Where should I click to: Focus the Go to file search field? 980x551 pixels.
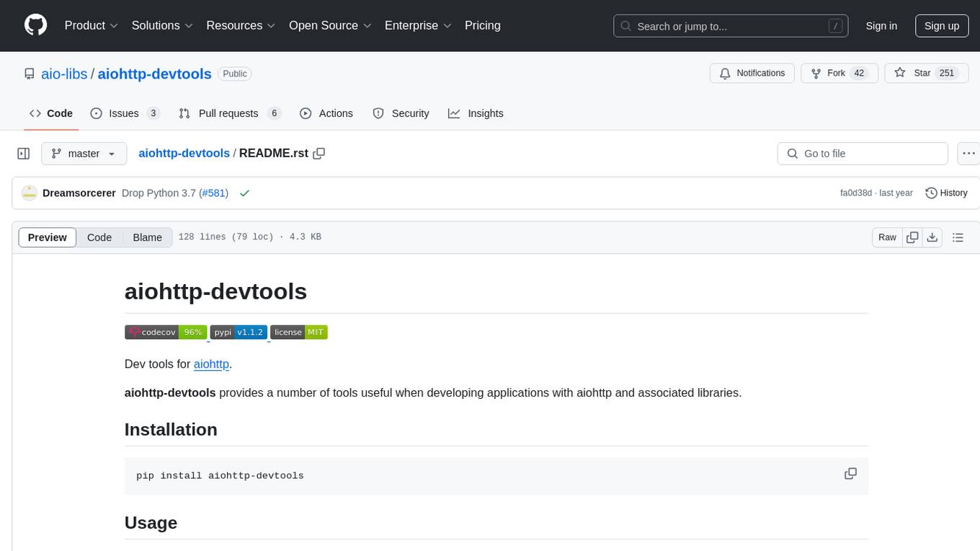click(x=863, y=154)
